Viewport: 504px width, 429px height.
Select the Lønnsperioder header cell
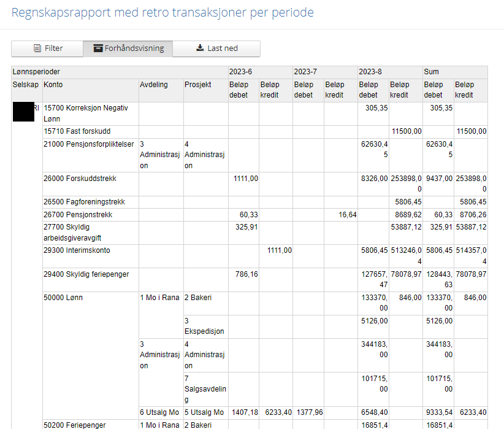[x=120, y=72]
